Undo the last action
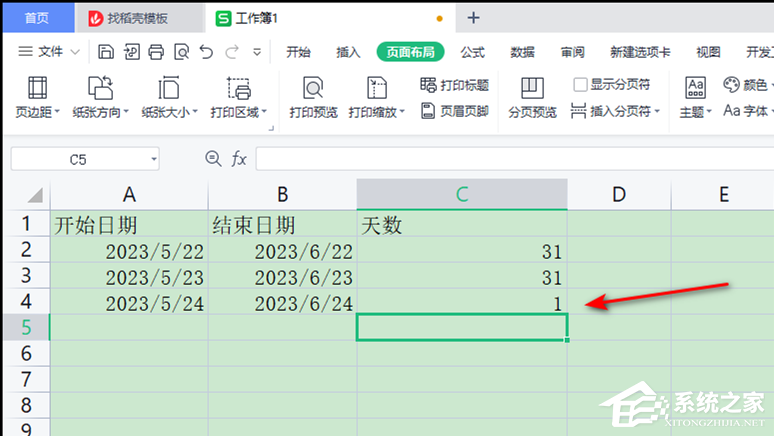This screenshot has width=774, height=436. coord(206,52)
